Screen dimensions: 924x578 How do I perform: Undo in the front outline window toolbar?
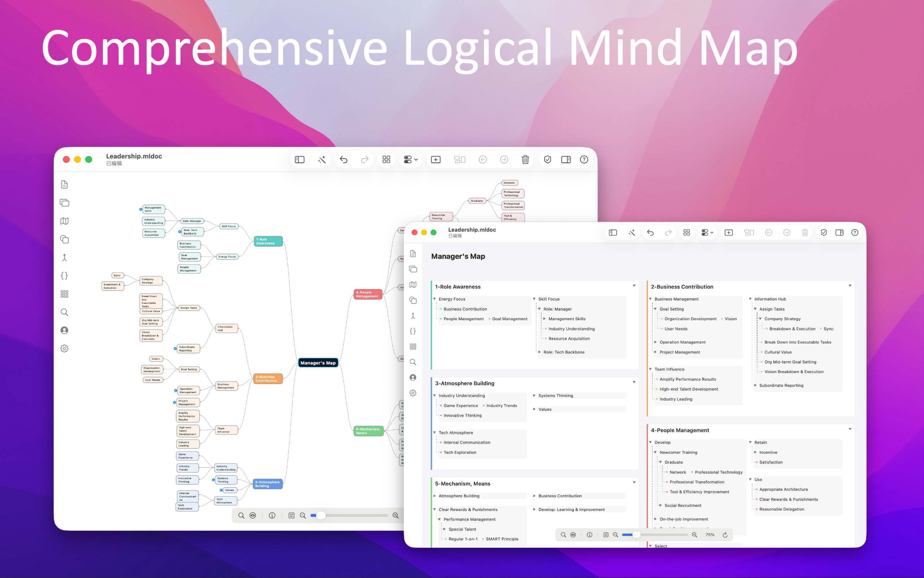pyautogui.click(x=650, y=232)
